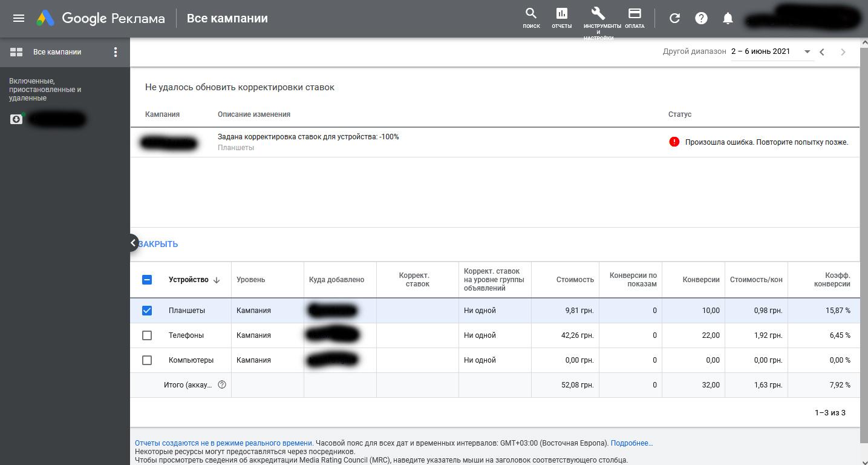Screen dimensions: 868x465
Task: Click the Планшеты device name in table
Action: coord(187,311)
